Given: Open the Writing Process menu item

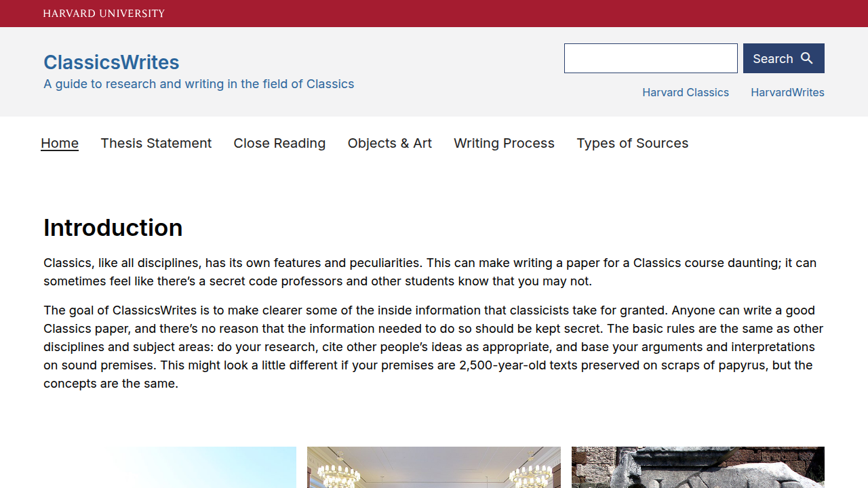Looking at the screenshot, I should (504, 143).
